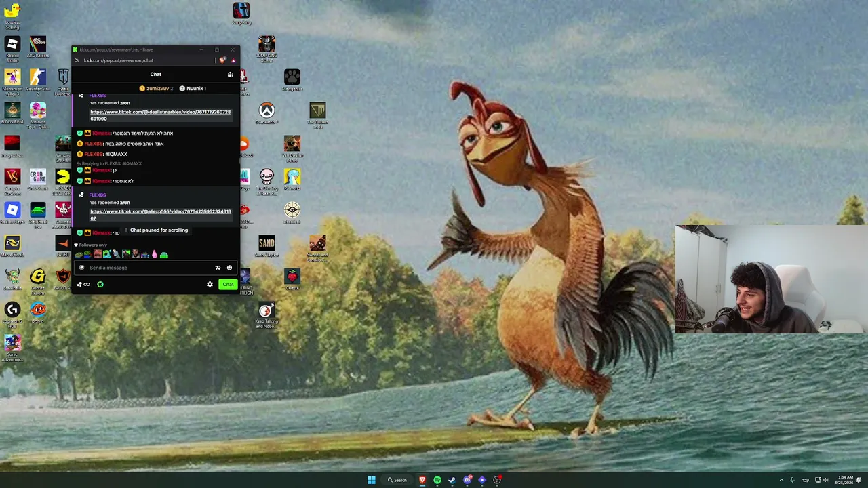This screenshot has height=488, width=868.
Task: Open site settings icon in address bar
Action: coord(77,60)
